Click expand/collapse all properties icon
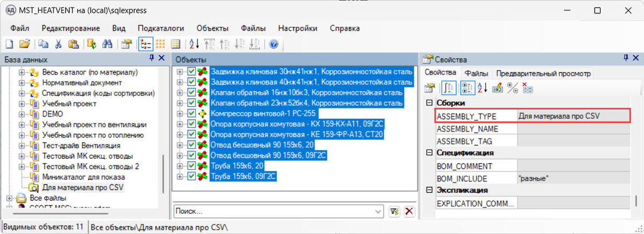The height and width of the screenshot is (234, 644). coord(512,88)
